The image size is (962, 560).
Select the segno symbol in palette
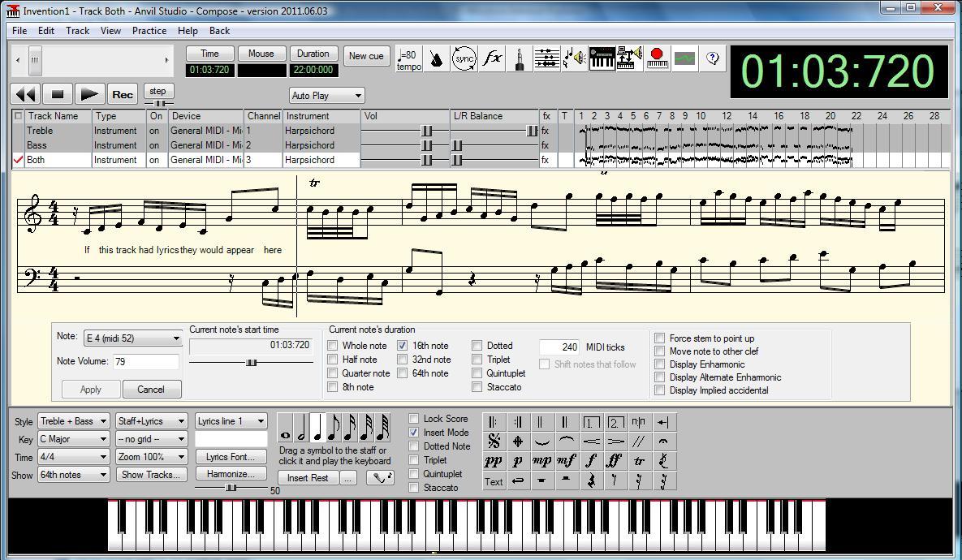pyautogui.click(x=494, y=442)
